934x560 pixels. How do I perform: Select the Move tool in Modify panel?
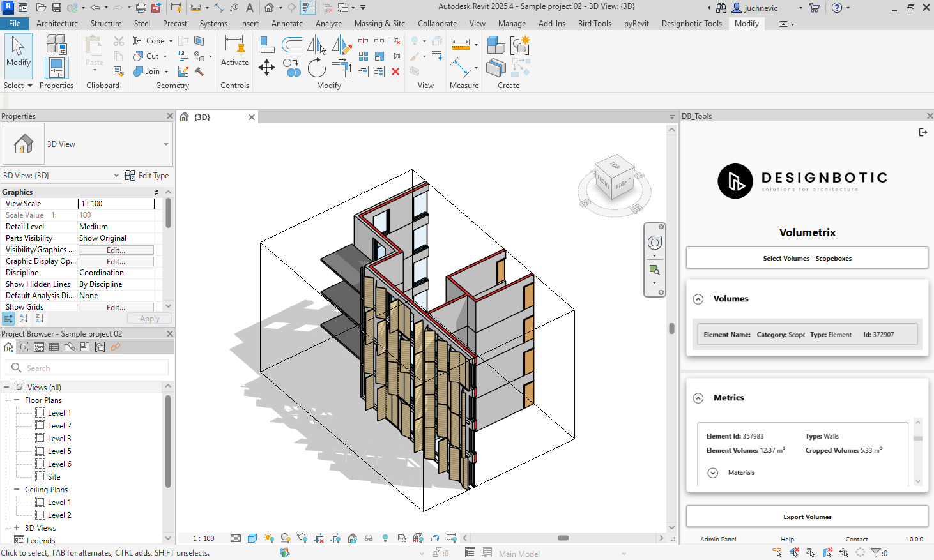coord(266,67)
